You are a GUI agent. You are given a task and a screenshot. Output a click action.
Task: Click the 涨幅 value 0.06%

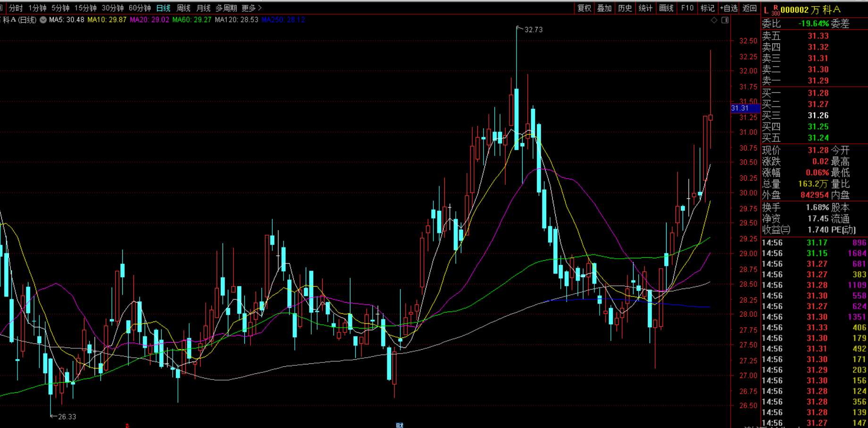pyautogui.click(x=817, y=173)
